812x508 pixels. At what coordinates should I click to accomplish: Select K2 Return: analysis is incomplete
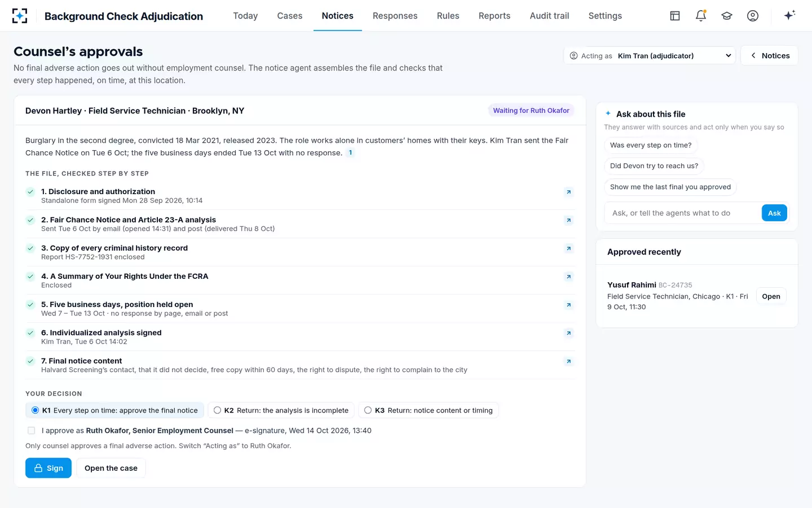click(281, 410)
